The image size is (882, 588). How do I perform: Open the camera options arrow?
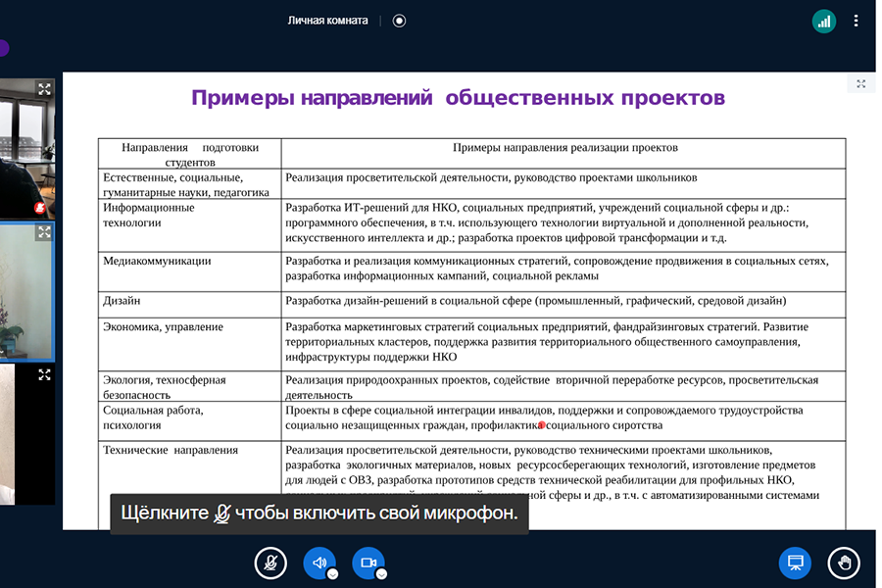(381, 574)
